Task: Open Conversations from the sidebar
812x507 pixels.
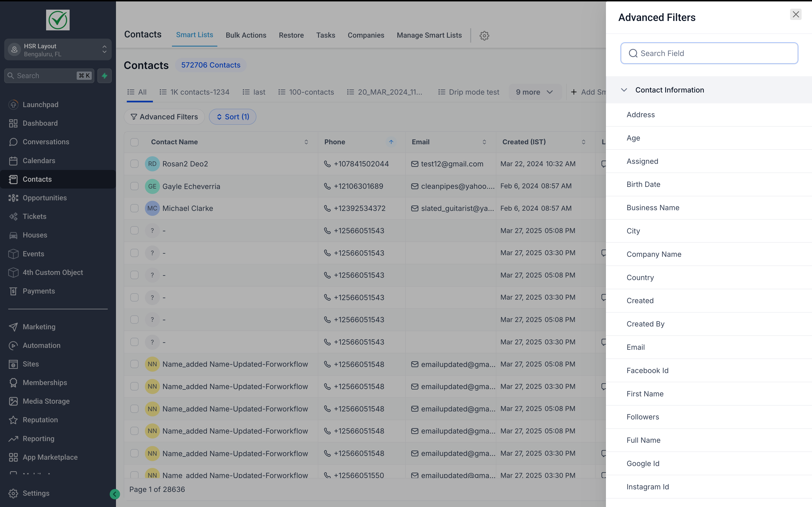Action: 46,141
